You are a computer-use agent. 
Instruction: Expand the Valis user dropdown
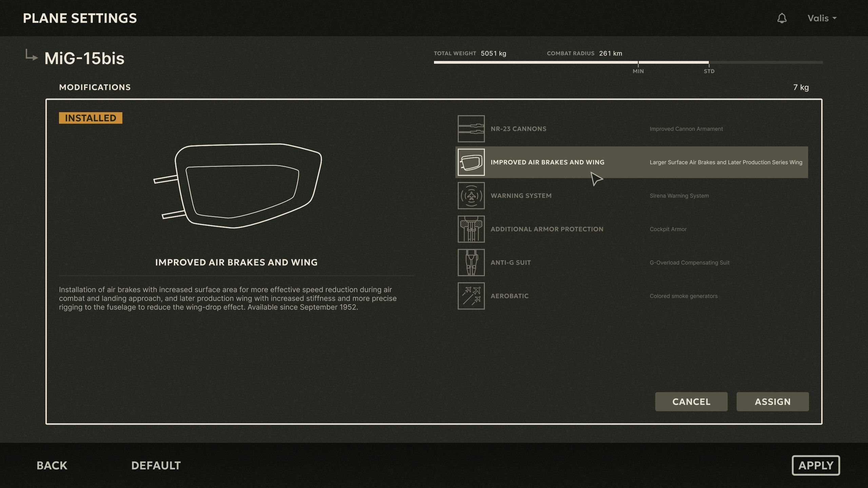[822, 18]
